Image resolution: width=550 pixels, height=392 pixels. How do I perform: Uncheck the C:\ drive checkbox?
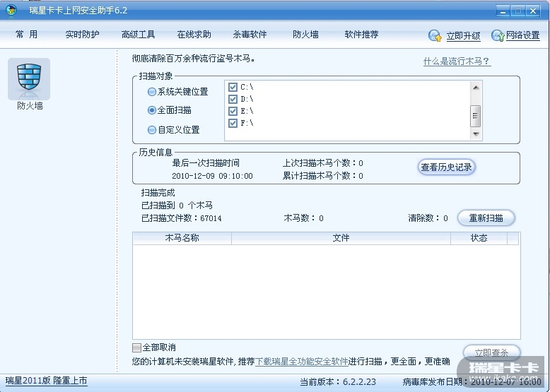[233, 87]
